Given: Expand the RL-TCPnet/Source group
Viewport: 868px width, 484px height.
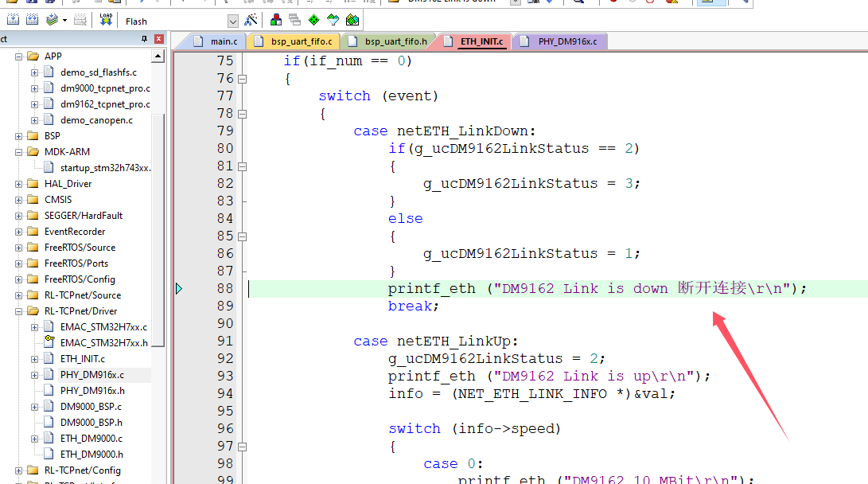Looking at the screenshot, I should (x=19, y=295).
